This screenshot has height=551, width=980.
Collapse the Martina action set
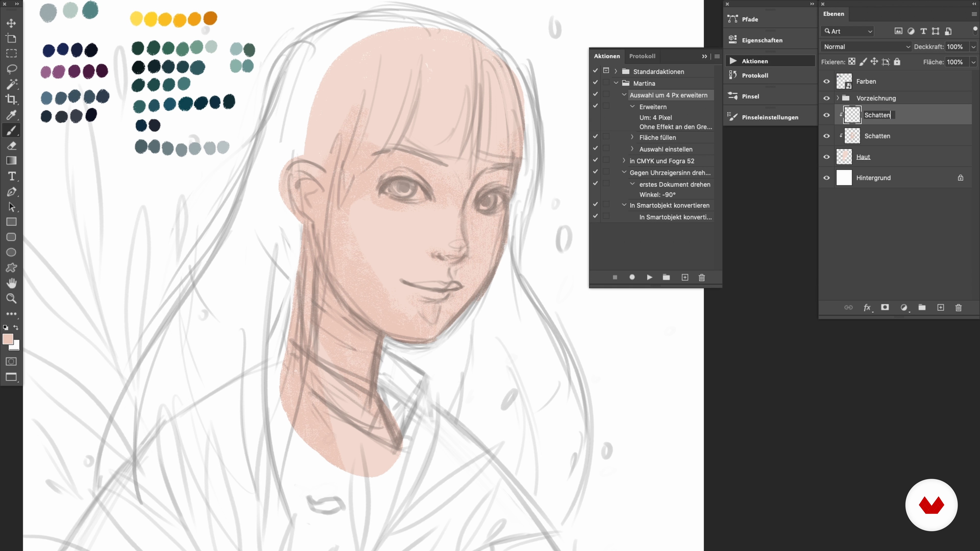[616, 83]
